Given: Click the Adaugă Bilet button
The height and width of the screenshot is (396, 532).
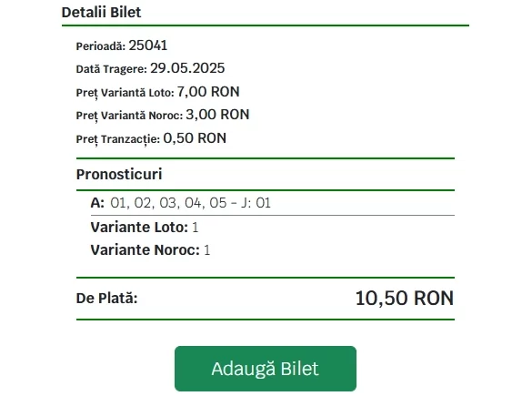Looking at the screenshot, I should coord(266,369).
